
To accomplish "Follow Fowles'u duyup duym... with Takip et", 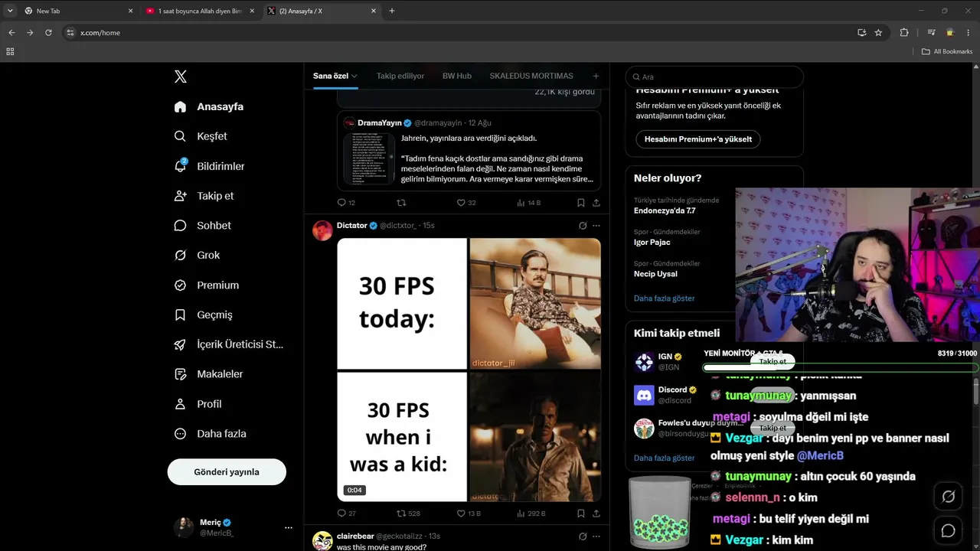I will (773, 428).
